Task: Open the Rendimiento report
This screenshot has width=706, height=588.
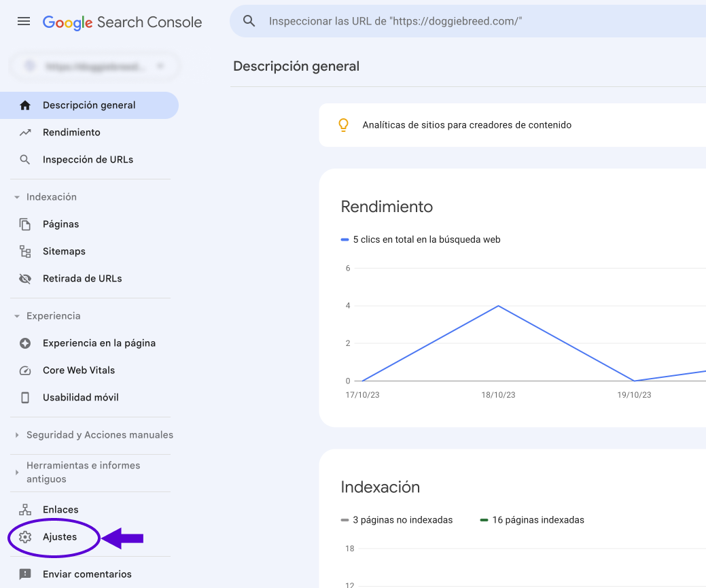Action: (x=71, y=133)
